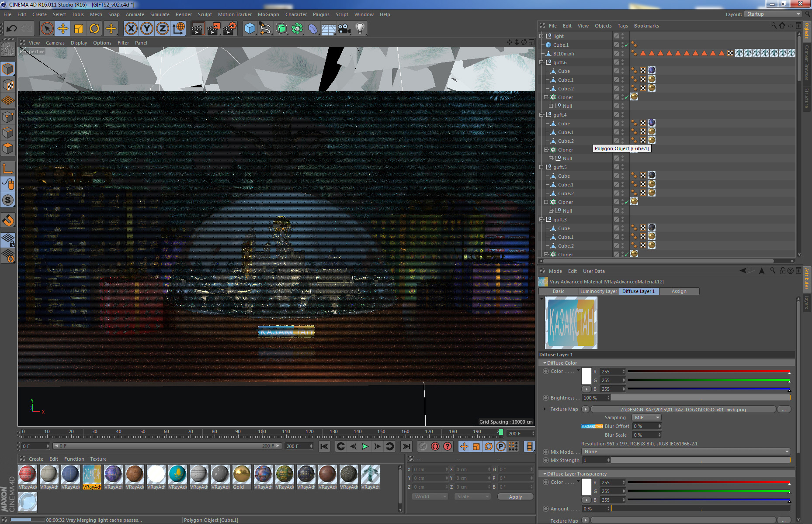
Task: Click the Apply button in coordinates panel
Action: [515, 497]
